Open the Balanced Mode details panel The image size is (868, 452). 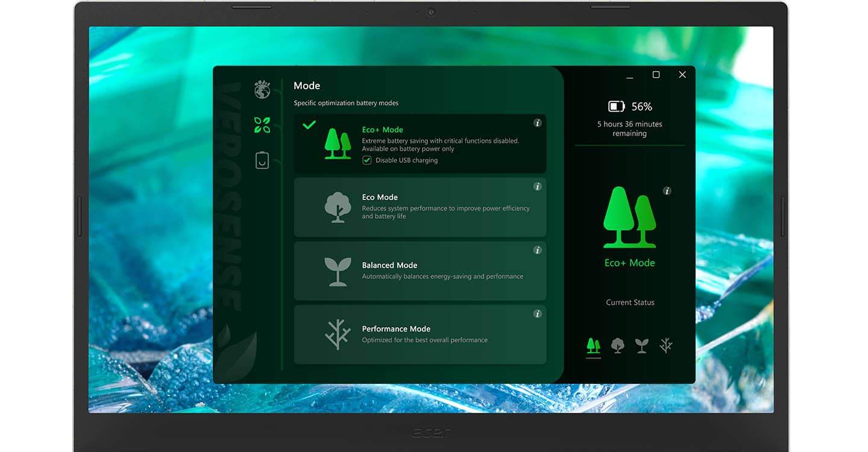click(x=537, y=250)
